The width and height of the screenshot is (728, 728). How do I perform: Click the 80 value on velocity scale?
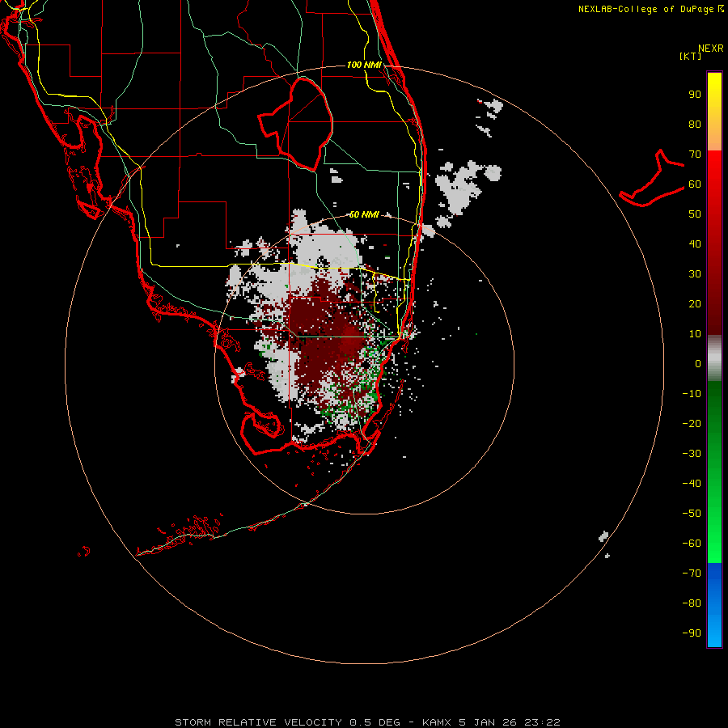[x=695, y=125]
